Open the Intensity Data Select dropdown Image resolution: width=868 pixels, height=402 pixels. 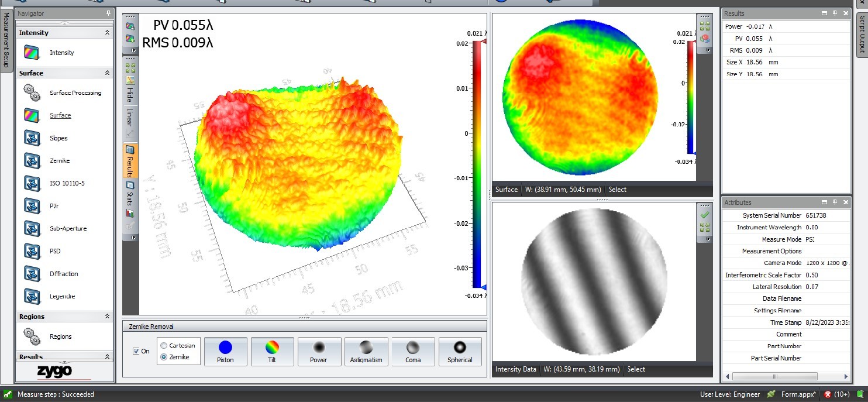[x=636, y=369]
